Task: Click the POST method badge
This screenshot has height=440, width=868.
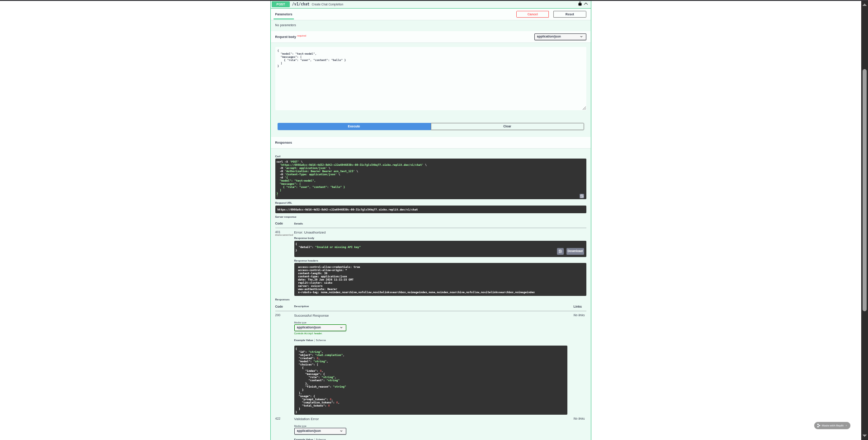Action: (x=281, y=5)
